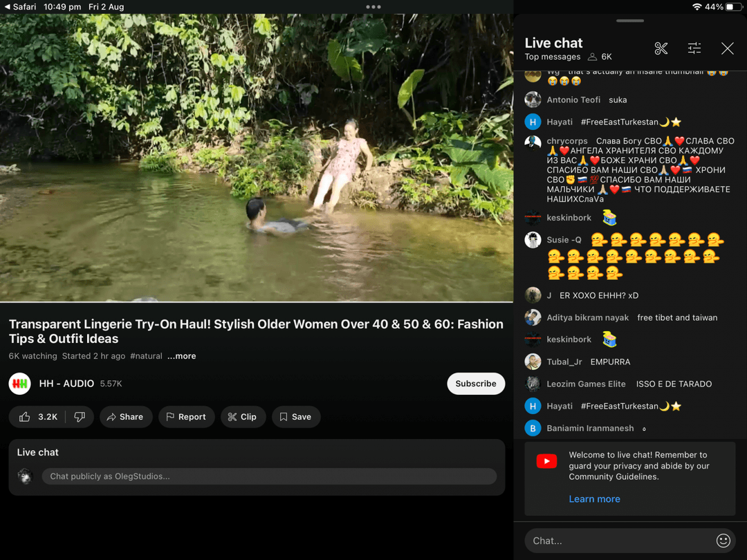Viewport: 747px width, 560px height.
Task: Close the live chat panel
Action: (727, 48)
